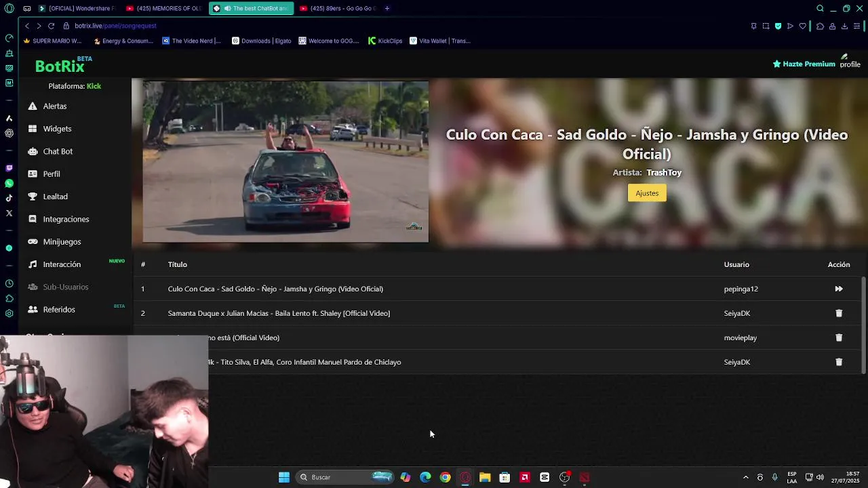Click the BotRix logo
868x488 pixels.
point(60,66)
